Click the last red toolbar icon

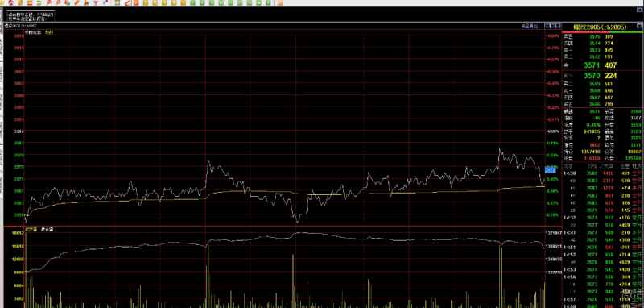click(x=280, y=2)
